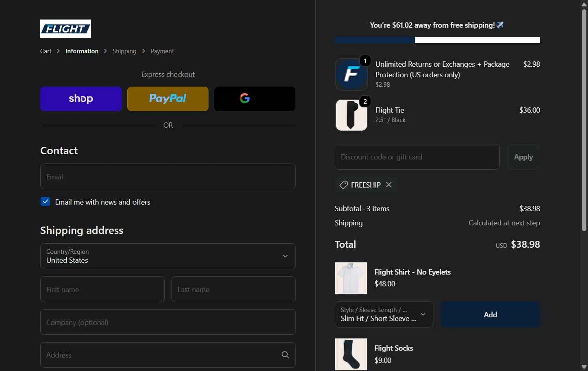Open the Payment breadcrumb step
The image size is (588, 371).
point(162,51)
